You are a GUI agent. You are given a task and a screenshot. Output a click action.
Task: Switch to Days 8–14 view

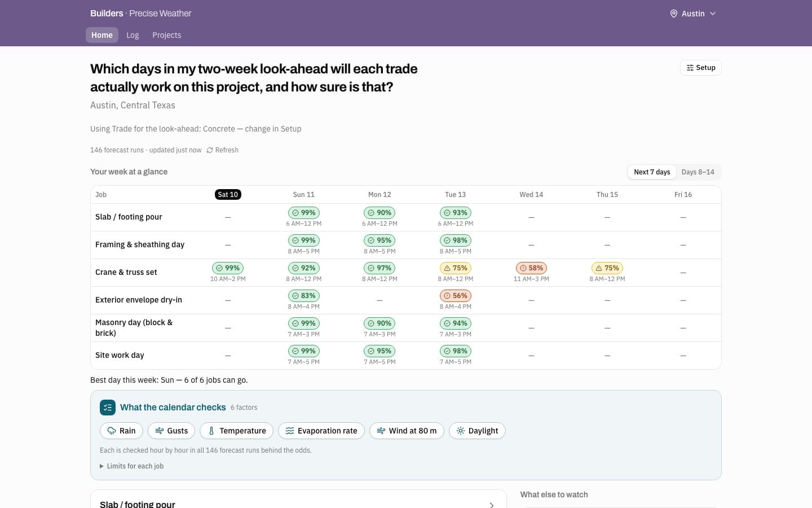[x=698, y=172]
